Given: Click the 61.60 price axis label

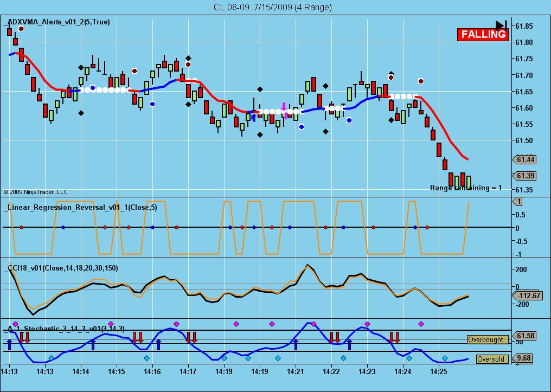Looking at the screenshot, I should 524,108.
